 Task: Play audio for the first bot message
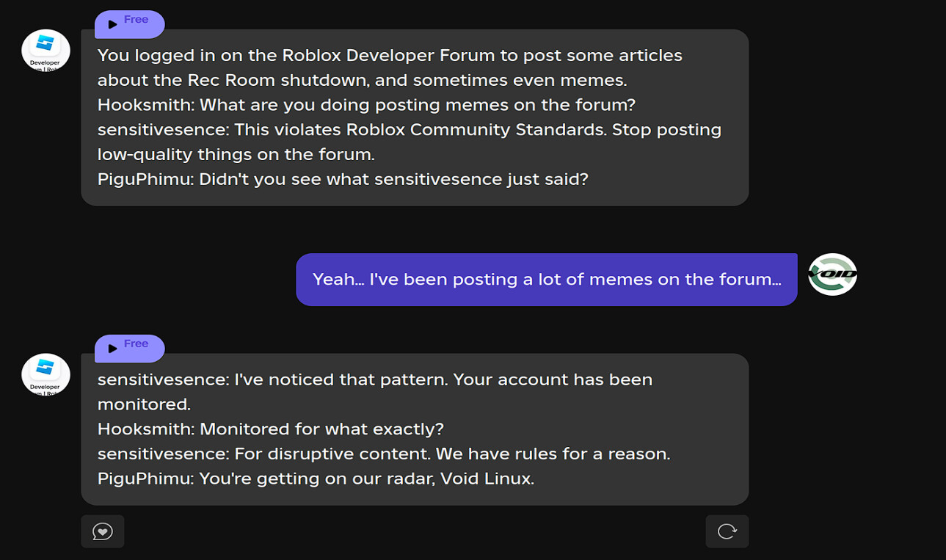pos(112,24)
